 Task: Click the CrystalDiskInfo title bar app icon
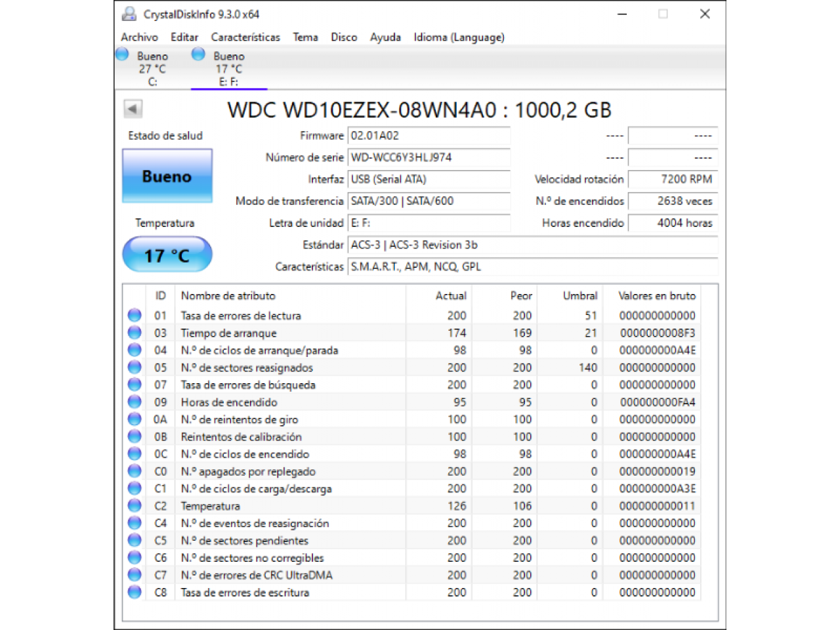point(129,14)
